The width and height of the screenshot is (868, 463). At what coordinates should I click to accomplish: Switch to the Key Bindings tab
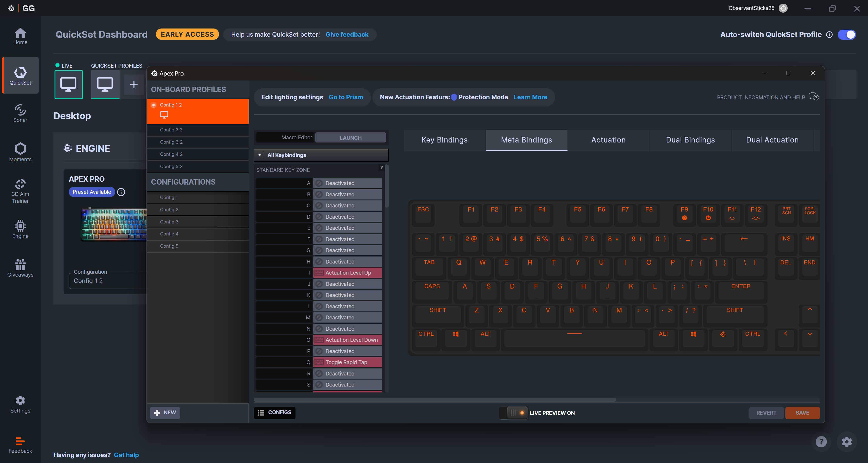(x=444, y=140)
